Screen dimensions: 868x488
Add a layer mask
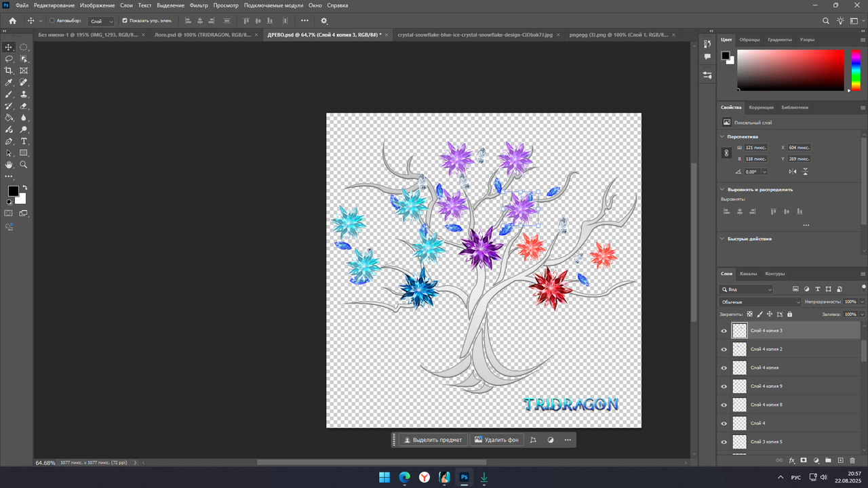click(x=804, y=460)
